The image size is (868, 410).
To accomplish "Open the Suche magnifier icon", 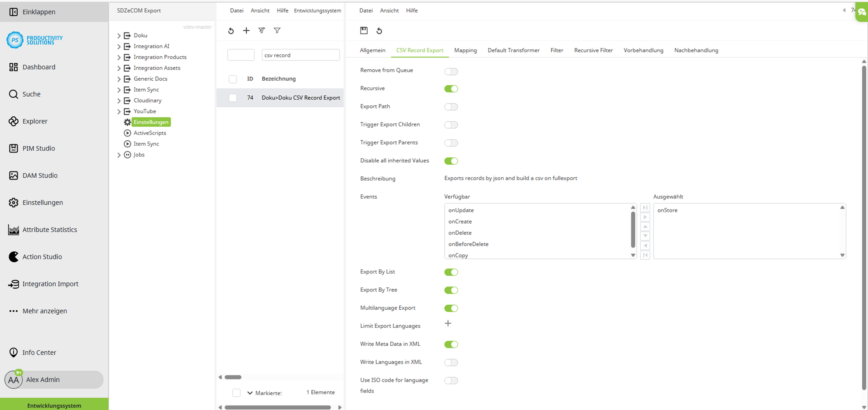I will pyautogui.click(x=14, y=94).
